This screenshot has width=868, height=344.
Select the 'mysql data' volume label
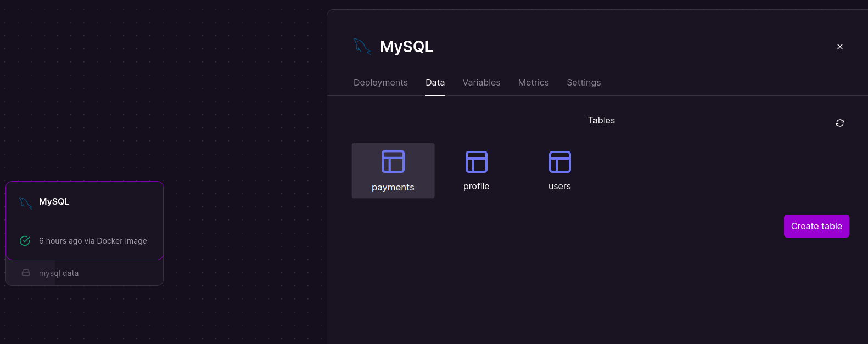pyautogui.click(x=59, y=273)
